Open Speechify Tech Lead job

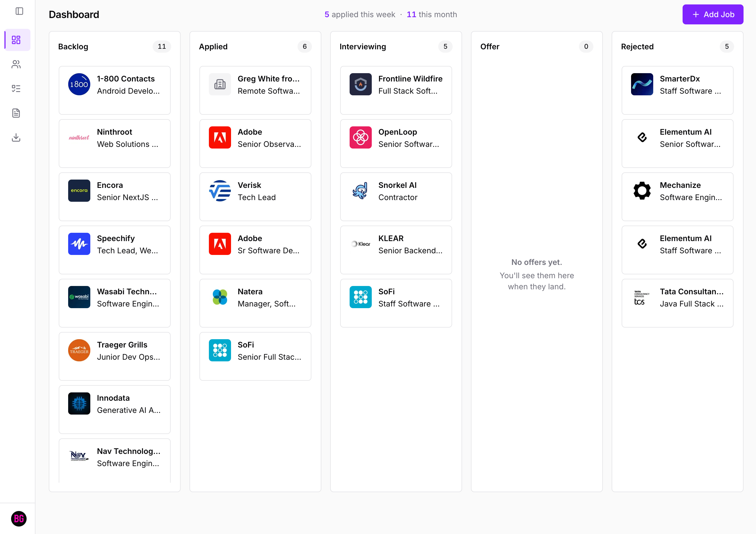point(115,250)
